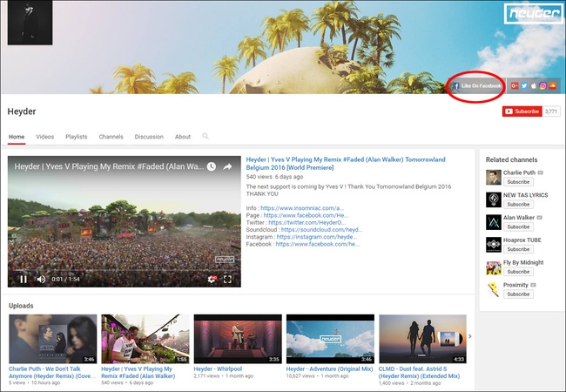The image size is (566, 392).
Task: Click the CLMD - Dust feat. Astrid S title
Action: pyautogui.click(x=419, y=373)
